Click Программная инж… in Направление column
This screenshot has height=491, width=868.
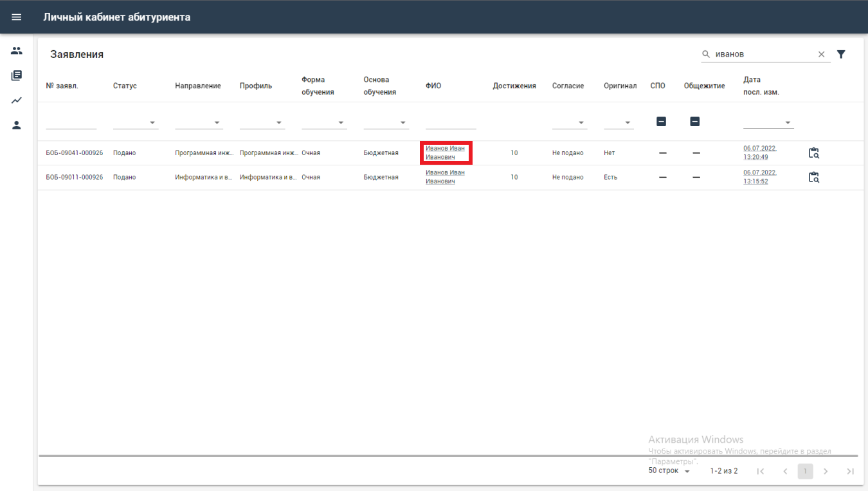tap(204, 153)
